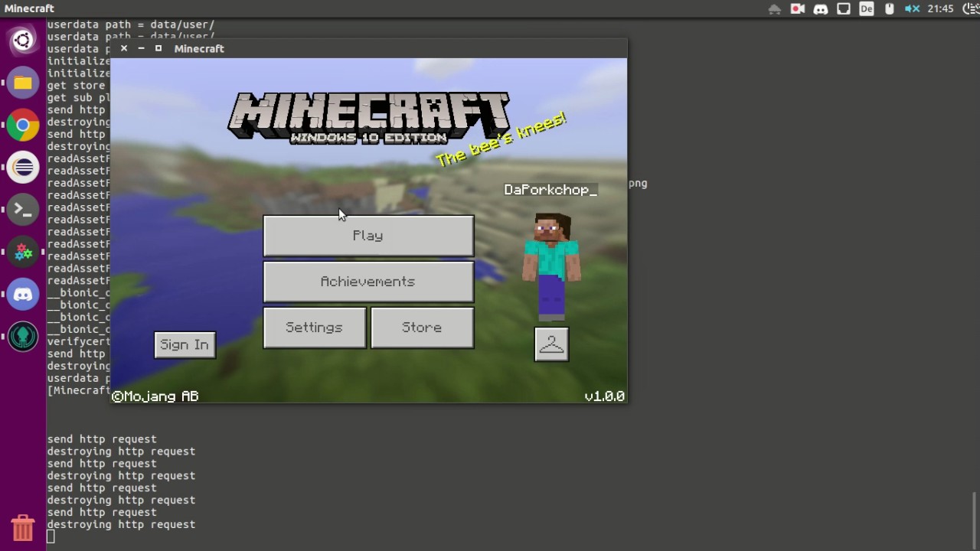Click the DaPorkchop_ player name
Image resolution: width=980 pixels, height=551 pixels.
point(550,190)
